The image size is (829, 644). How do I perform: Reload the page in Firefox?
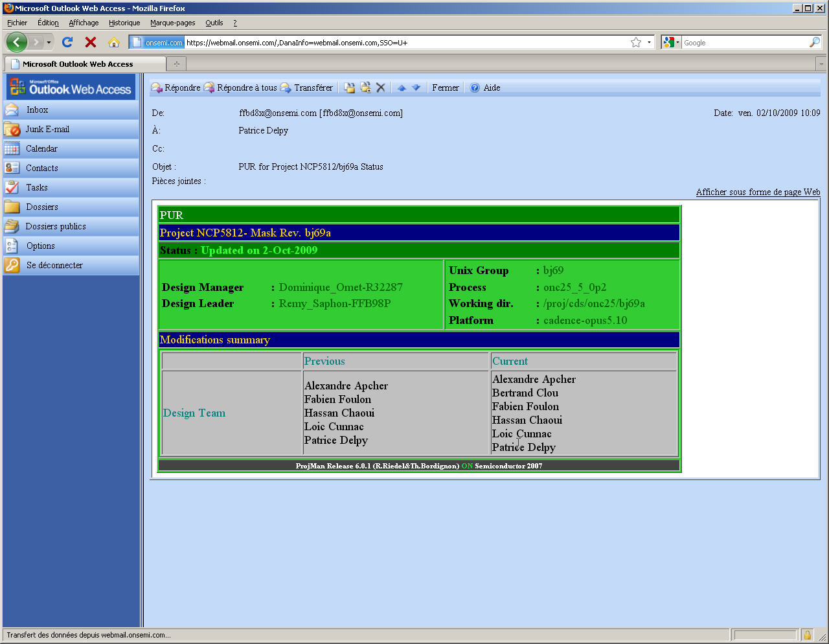[67, 43]
